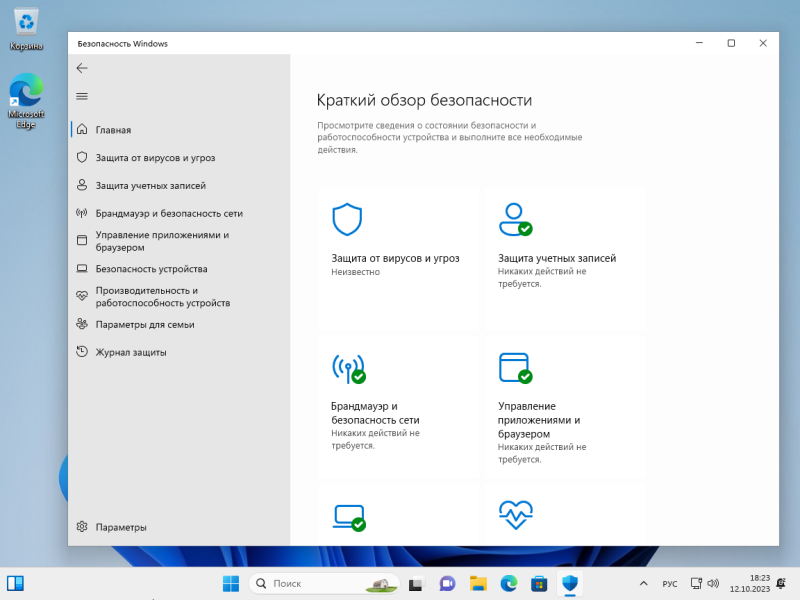Click the Управление приложениями и браузером tile title
The height and width of the screenshot is (600, 800).
[x=539, y=420]
